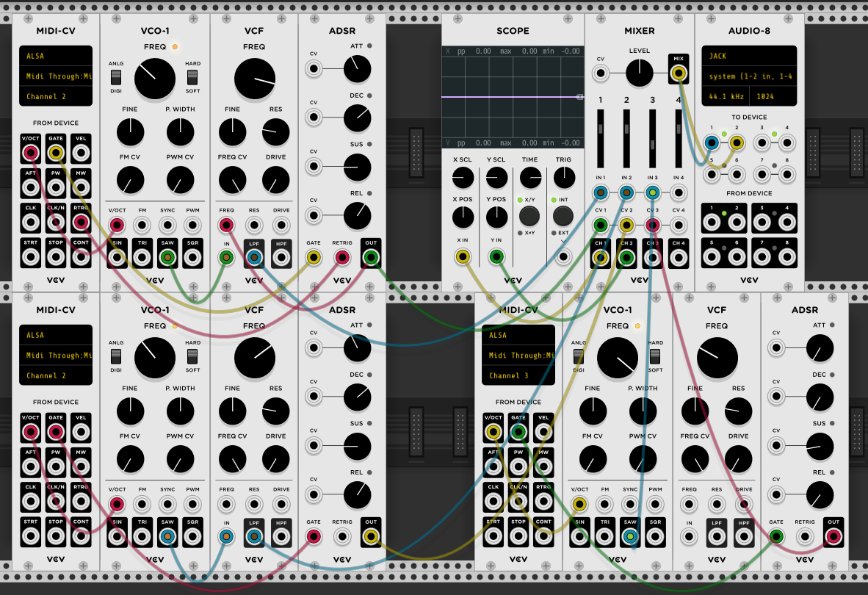Click the HPF output on the lower-right VCF

[744, 536]
